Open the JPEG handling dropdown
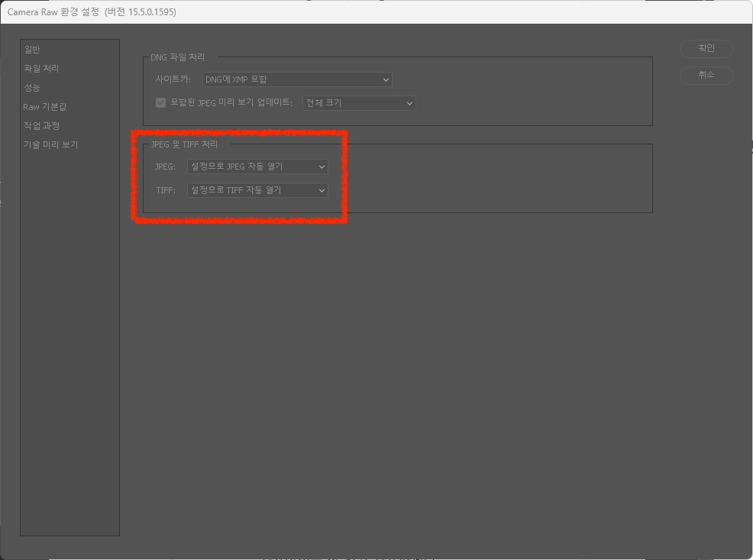Image resolution: width=753 pixels, height=560 pixels. click(x=257, y=167)
